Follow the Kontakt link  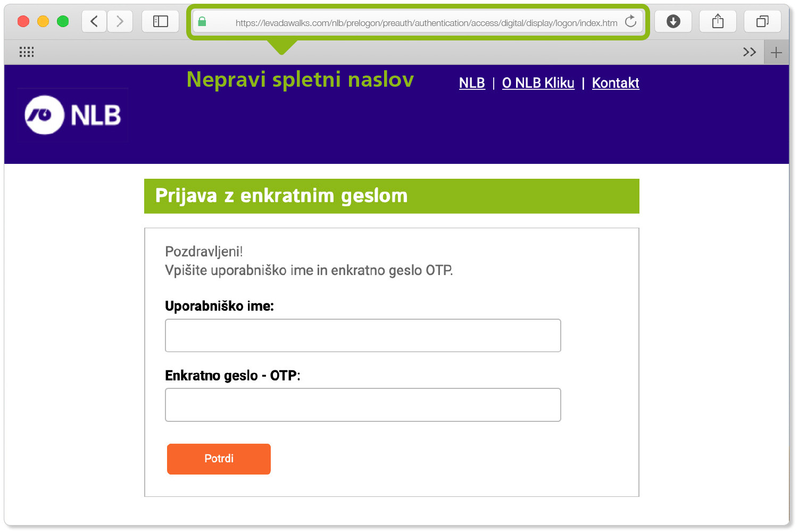tap(616, 83)
